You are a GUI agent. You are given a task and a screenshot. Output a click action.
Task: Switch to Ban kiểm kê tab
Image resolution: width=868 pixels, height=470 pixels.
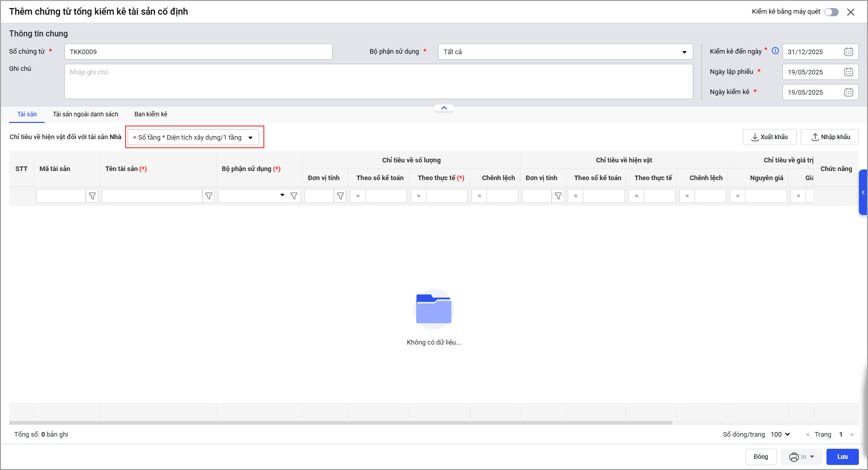150,114
